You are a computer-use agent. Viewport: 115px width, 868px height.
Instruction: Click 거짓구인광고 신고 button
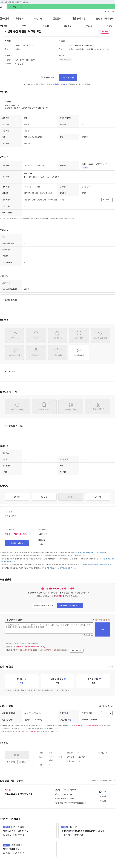coord(106,706)
